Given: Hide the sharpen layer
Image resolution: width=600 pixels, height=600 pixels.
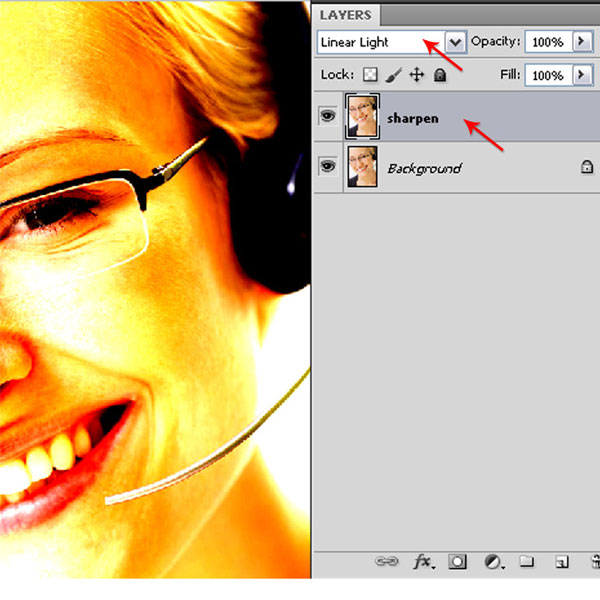Looking at the screenshot, I should (x=327, y=117).
